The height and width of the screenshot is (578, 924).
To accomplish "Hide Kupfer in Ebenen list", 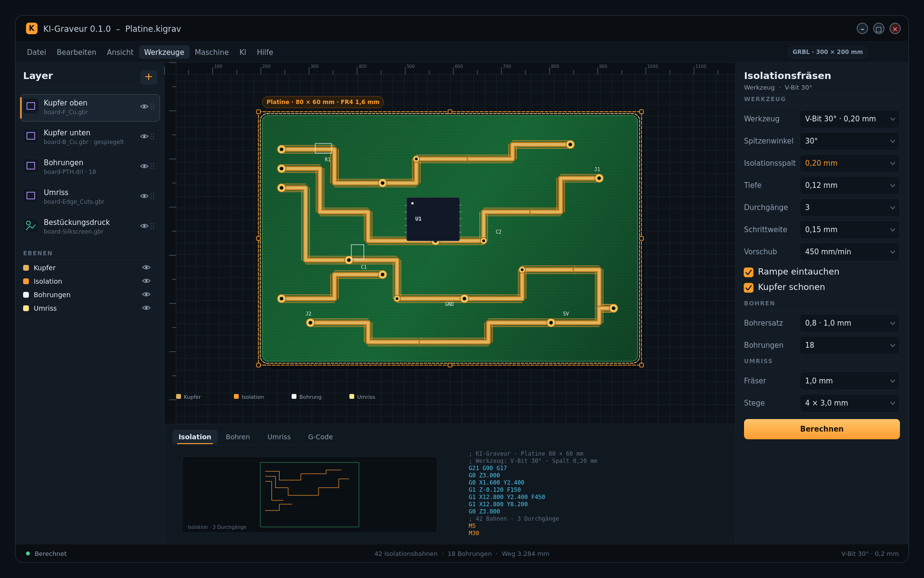I will click(146, 268).
